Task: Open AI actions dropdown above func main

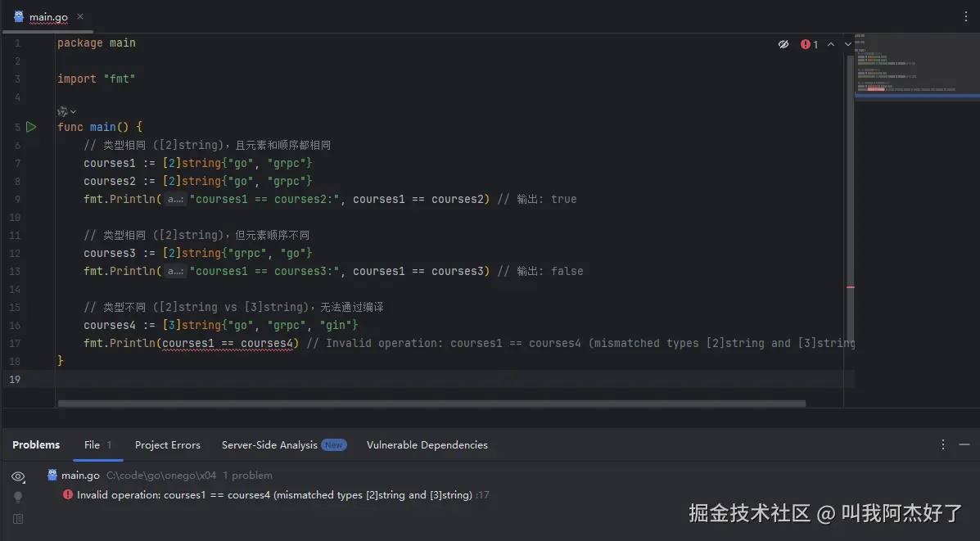Action: [66, 112]
